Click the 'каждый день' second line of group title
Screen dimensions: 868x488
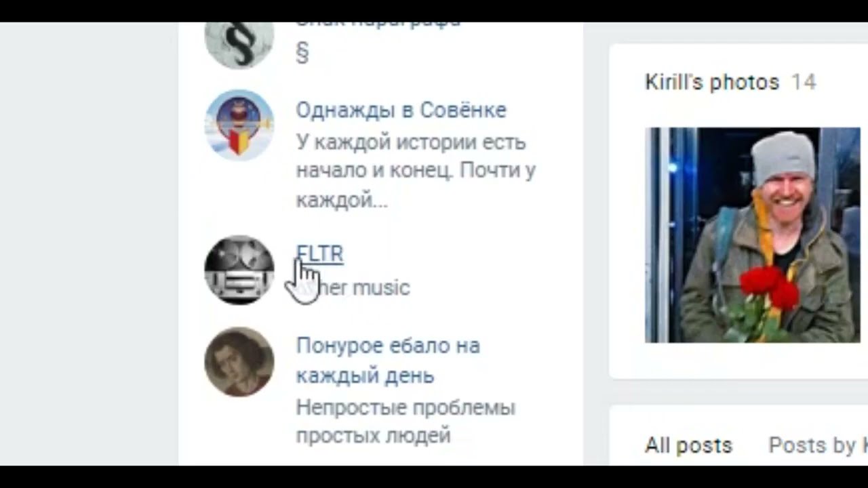click(x=365, y=375)
